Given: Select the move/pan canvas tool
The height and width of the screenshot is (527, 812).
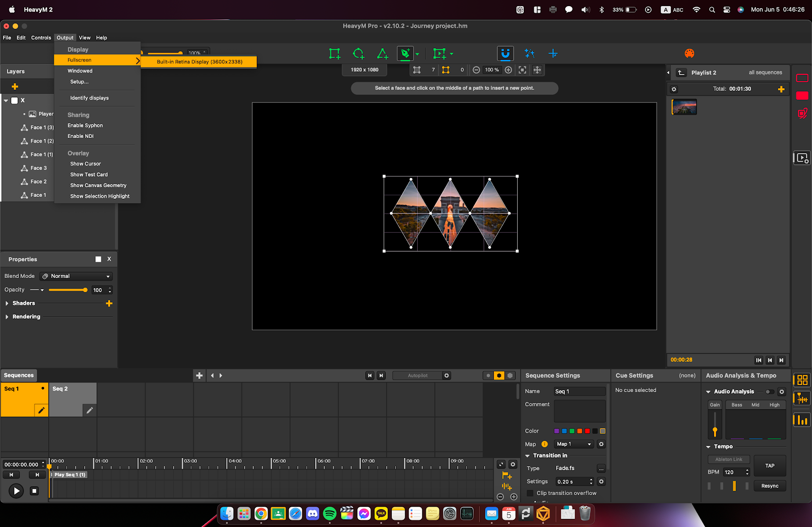Looking at the screenshot, I should 537,70.
